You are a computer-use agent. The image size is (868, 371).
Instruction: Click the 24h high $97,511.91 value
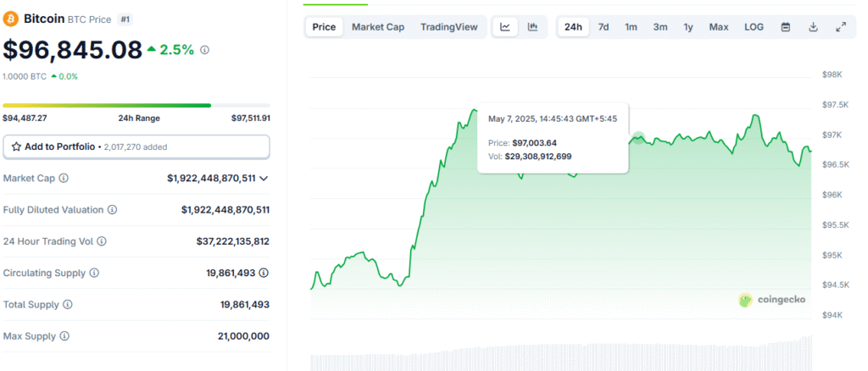tap(251, 118)
